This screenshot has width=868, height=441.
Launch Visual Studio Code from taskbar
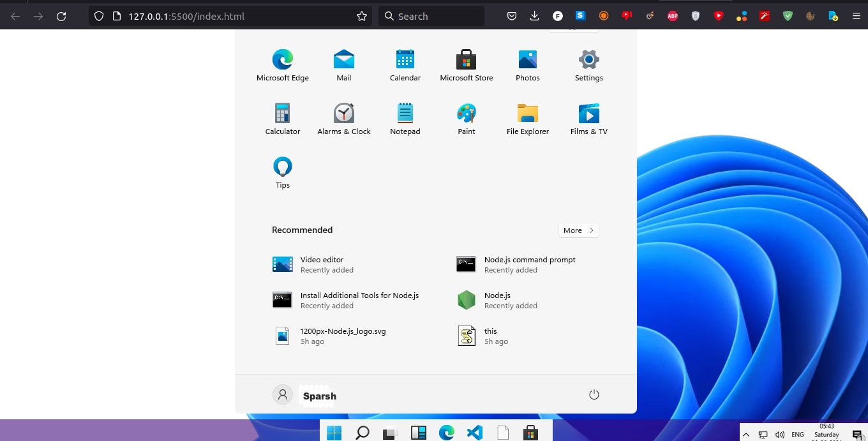tap(475, 433)
